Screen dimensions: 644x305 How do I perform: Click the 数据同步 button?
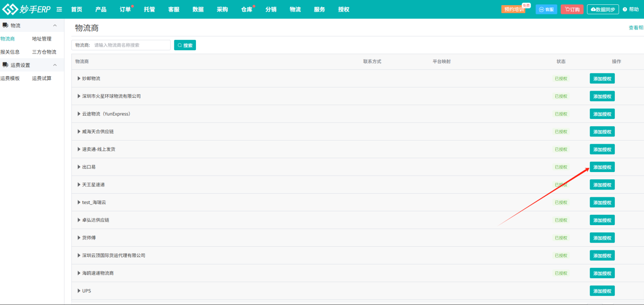(x=603, y=9)
